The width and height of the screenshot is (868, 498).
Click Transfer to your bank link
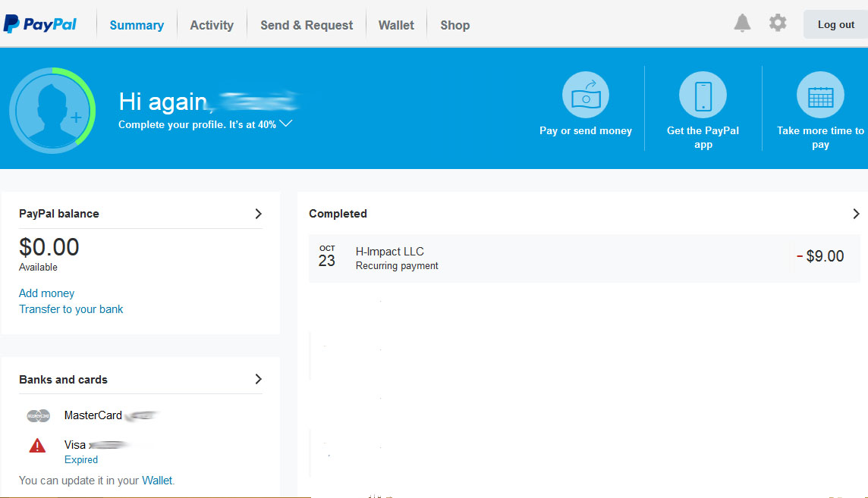pos(71,309)
